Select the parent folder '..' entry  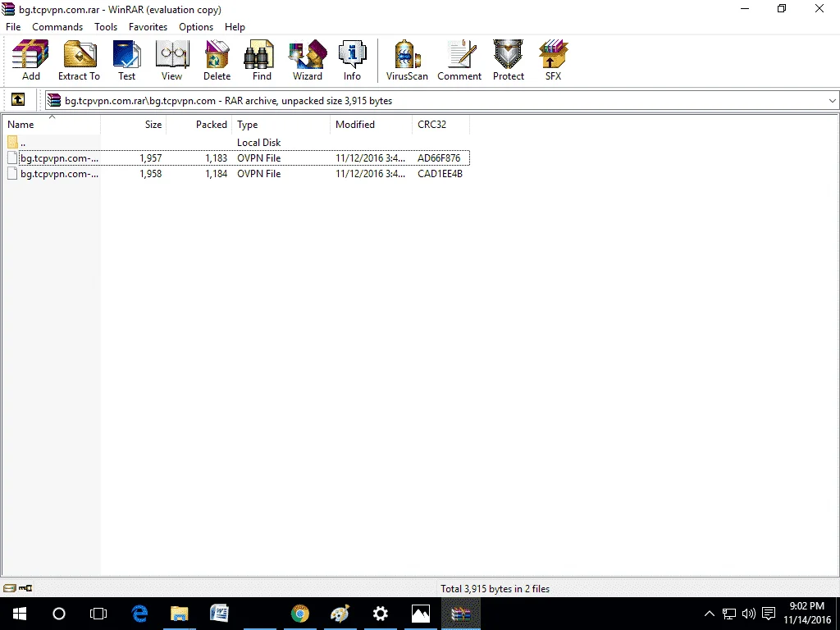16,143
